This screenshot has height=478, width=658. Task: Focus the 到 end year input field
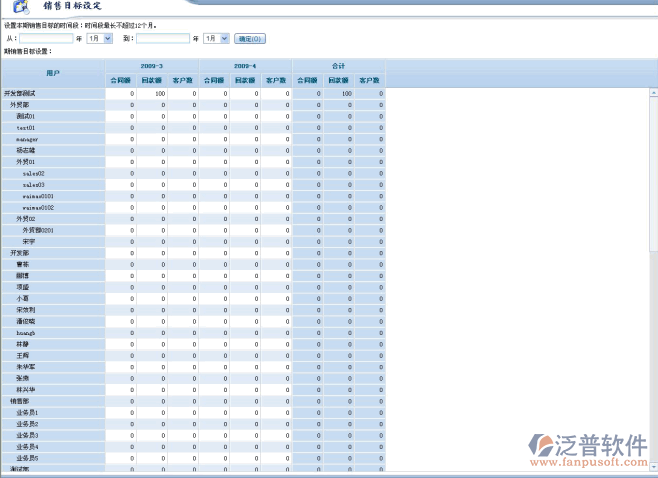[163, 39]
